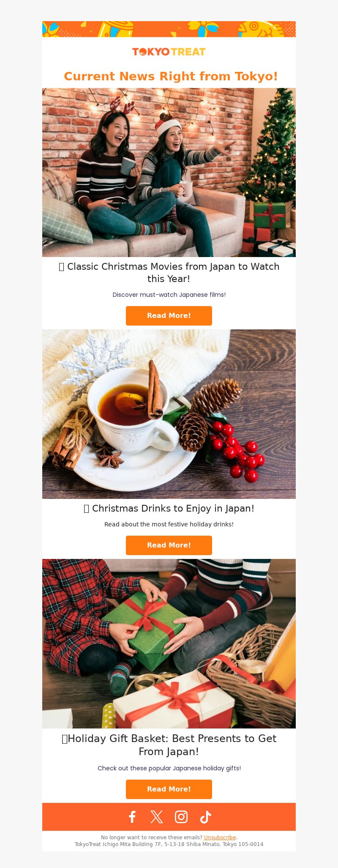338x868 pixels.
Task: Click the TokyoTreat logo
Action: coord(169,52)
